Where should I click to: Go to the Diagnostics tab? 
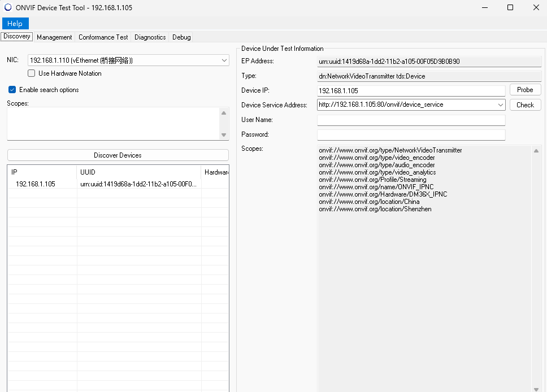[150, 37]
